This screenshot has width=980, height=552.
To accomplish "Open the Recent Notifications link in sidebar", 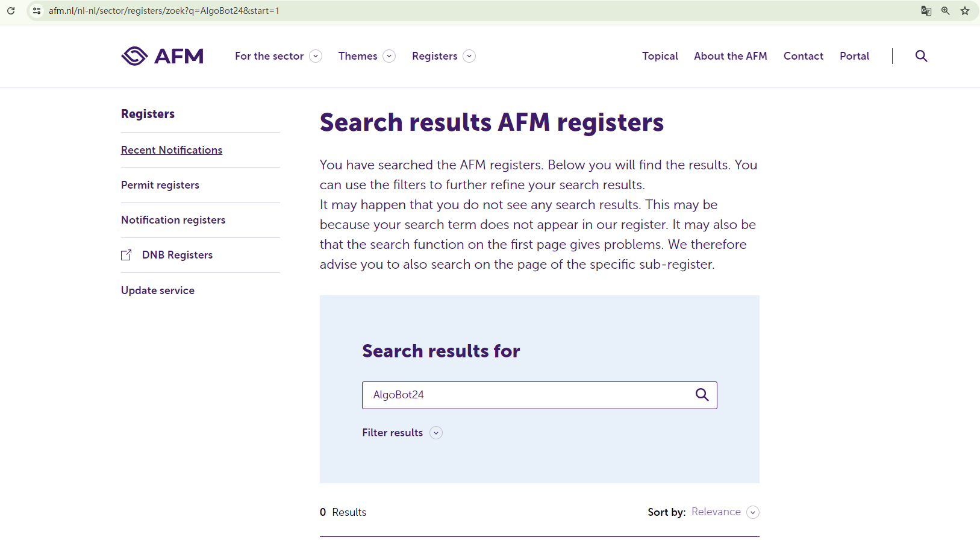I will (x=172, y=150).
